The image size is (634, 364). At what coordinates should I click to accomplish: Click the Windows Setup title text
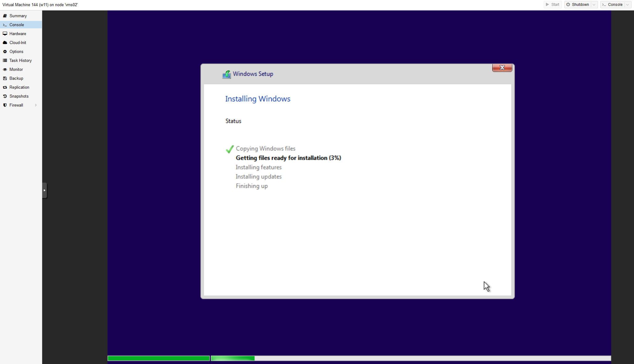click(x=253, y=74)
